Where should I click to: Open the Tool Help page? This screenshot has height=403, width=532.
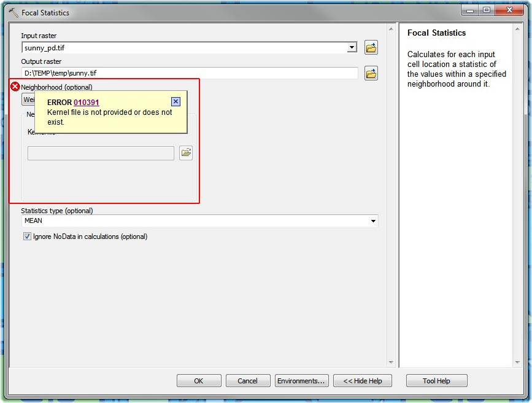pyautogui.click(x=436, y=380)
